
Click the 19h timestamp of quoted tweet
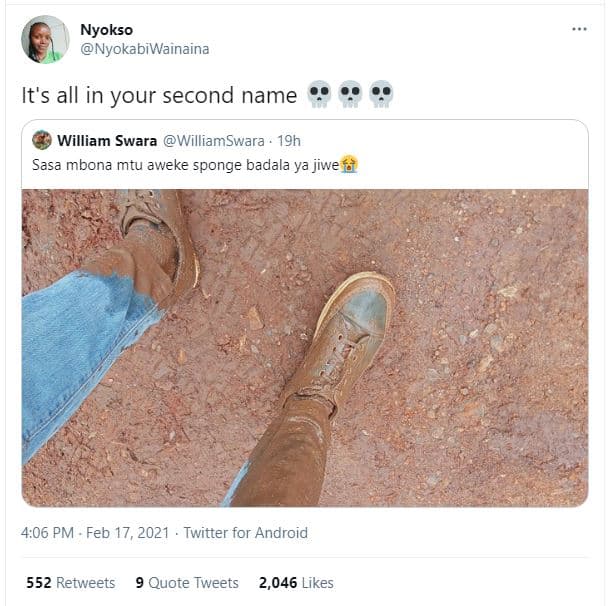coord(289,140)
